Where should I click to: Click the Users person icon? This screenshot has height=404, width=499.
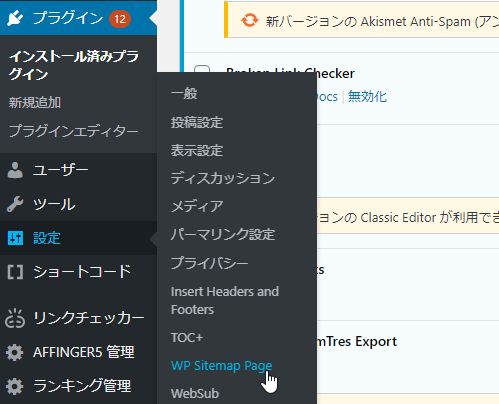tap(15, 170)
